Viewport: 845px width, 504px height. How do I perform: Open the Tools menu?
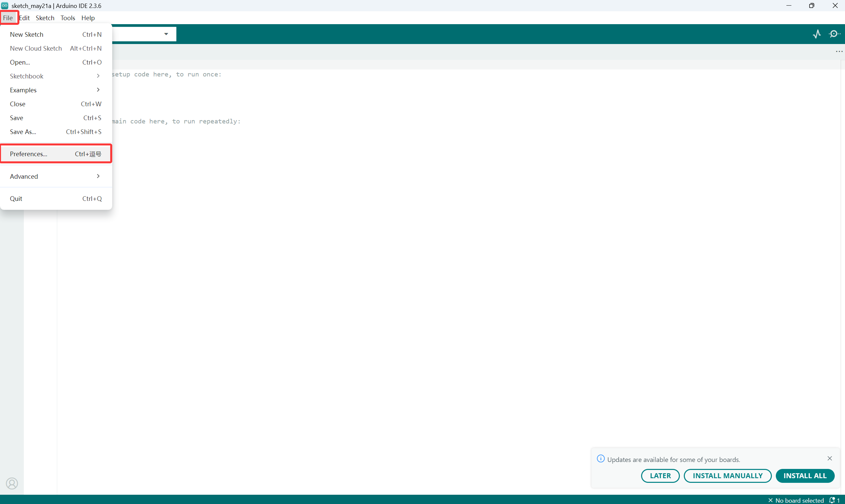(x=68, y=18)
